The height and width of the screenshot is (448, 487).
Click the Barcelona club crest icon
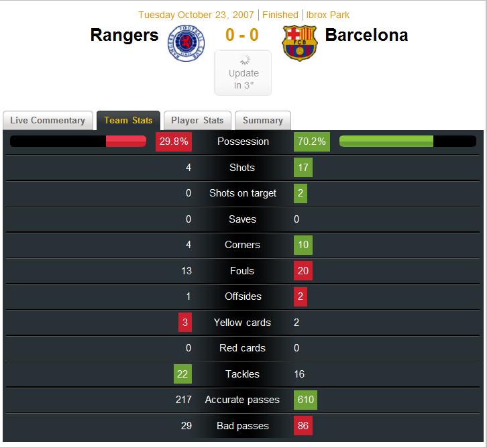click(x=300, y=43)
